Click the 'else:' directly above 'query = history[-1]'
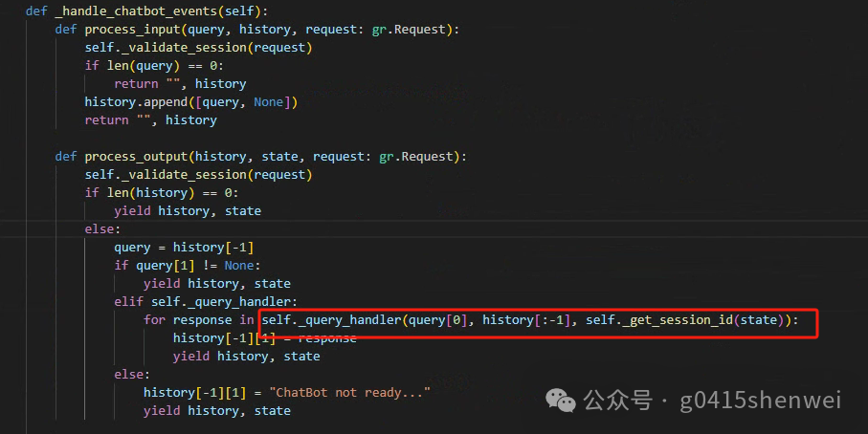The image size is (868, 434). [x=102, y=228]
